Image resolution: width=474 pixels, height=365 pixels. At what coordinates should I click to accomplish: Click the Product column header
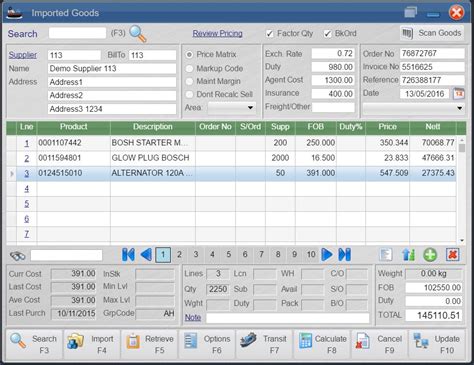(74, 127)
